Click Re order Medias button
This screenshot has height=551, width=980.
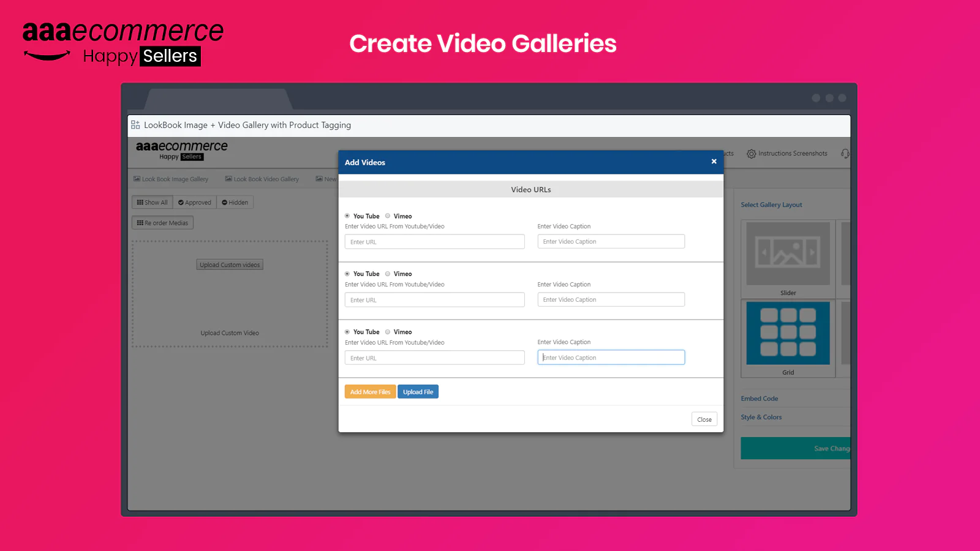[162, 223]
